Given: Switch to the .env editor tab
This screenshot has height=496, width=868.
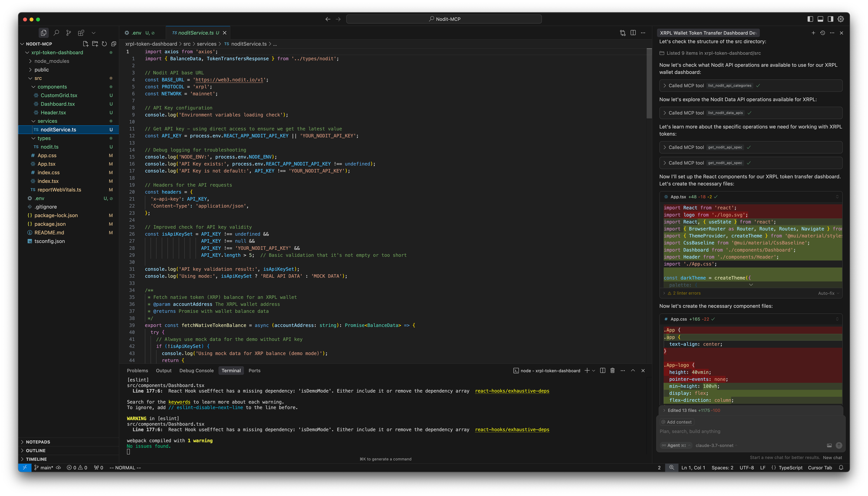Looking at the screenshot, I should [x=136, y=33].
